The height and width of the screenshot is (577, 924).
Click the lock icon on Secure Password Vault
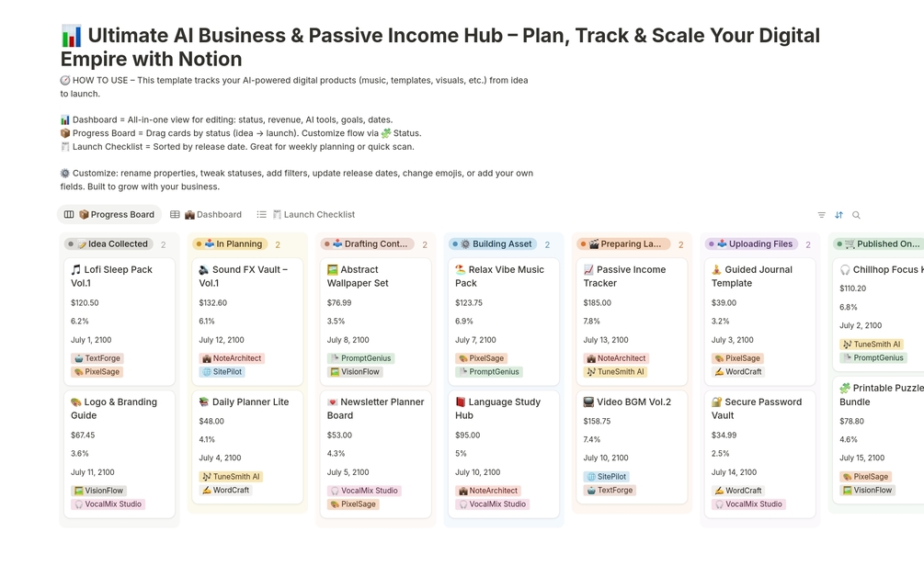717,402
